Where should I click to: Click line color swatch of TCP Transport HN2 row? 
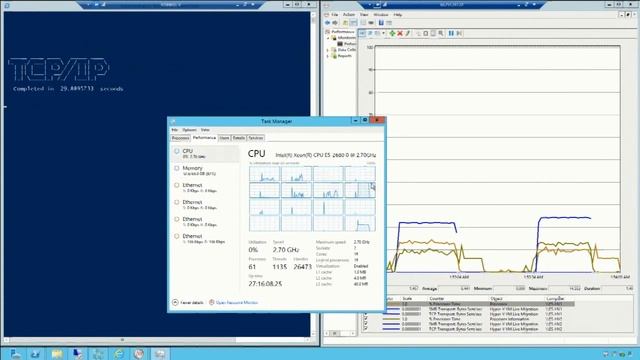coord(391,329)
